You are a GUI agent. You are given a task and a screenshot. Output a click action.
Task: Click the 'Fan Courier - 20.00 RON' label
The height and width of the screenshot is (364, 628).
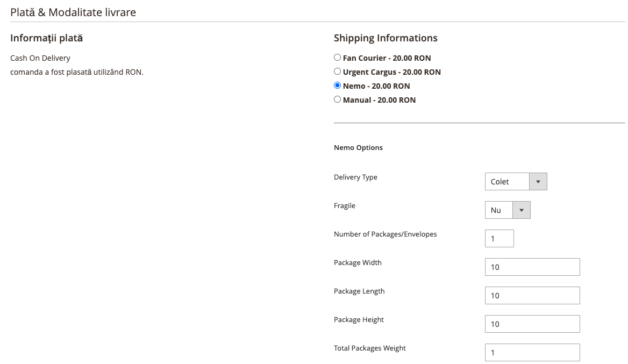click(387, 58)
